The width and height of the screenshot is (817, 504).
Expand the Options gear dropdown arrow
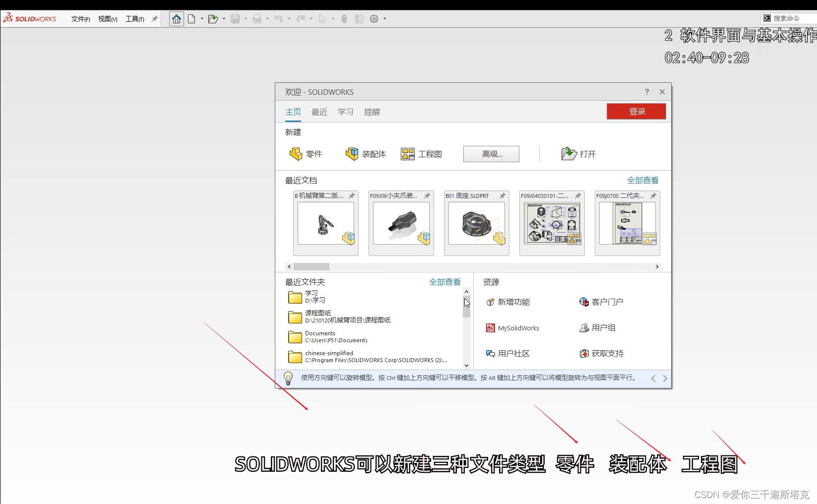(384, 19)
